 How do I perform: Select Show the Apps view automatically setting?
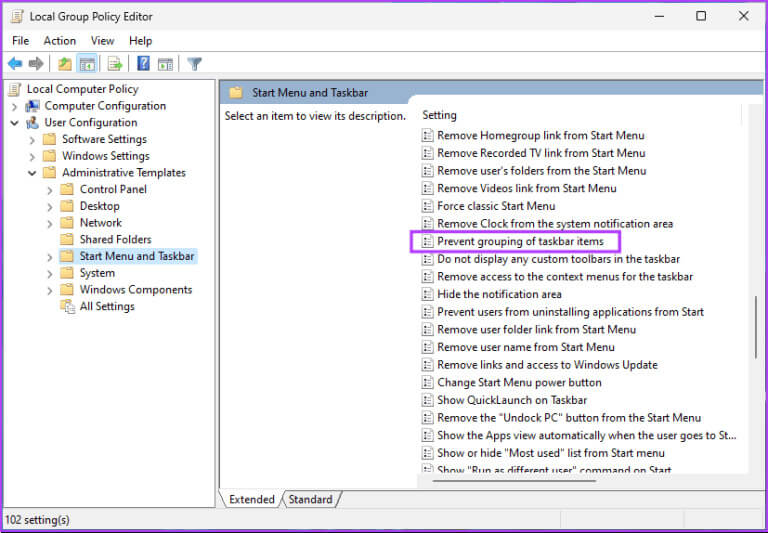pos(587,436)
